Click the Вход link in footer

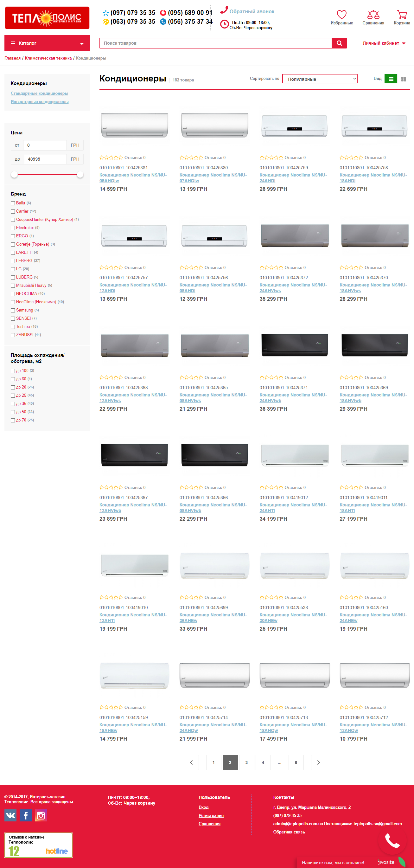pyautogui.click(x=203, y=807)
